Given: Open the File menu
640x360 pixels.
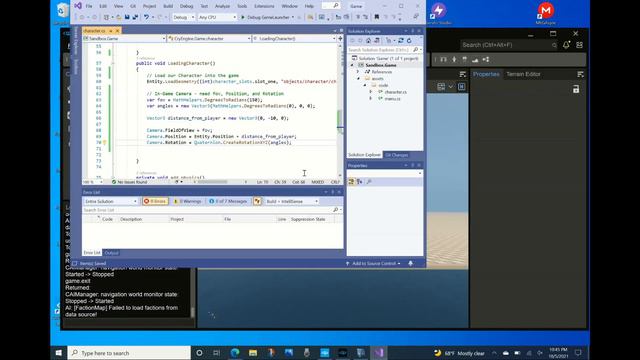Looking at the screenshot, I should (89, 6).
